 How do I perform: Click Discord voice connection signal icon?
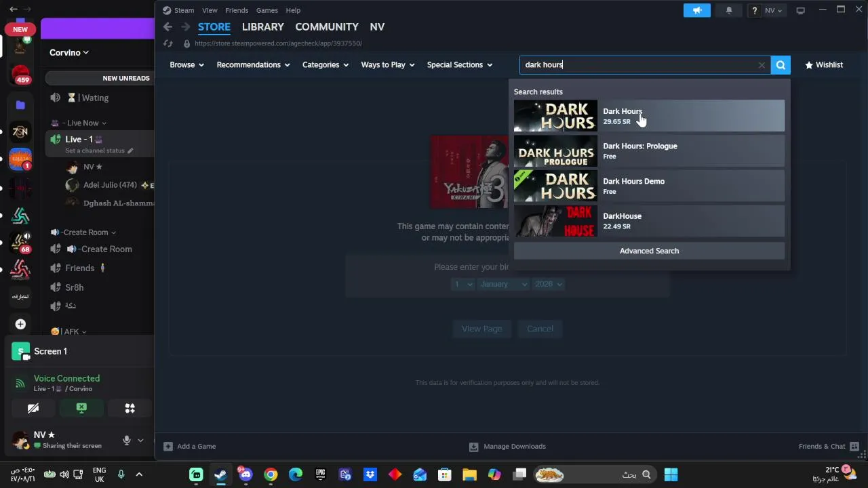[20, 383]
